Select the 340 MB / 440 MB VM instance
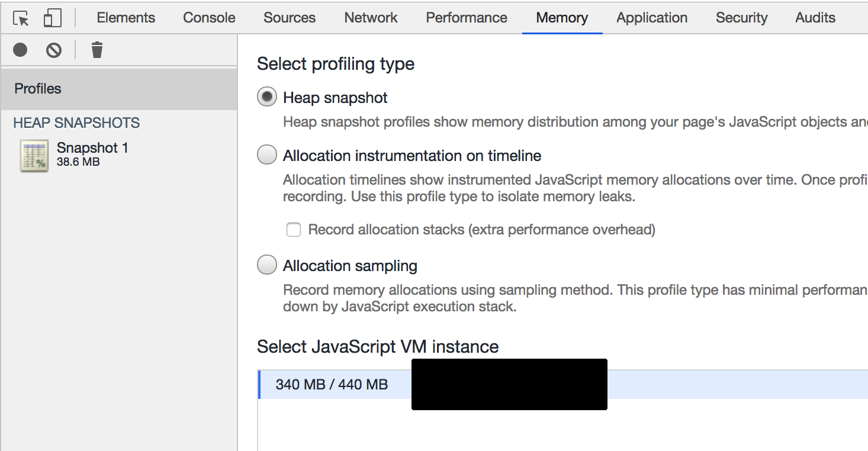The image size is (868, 451). pyautogui.click(x=332, y=385)
